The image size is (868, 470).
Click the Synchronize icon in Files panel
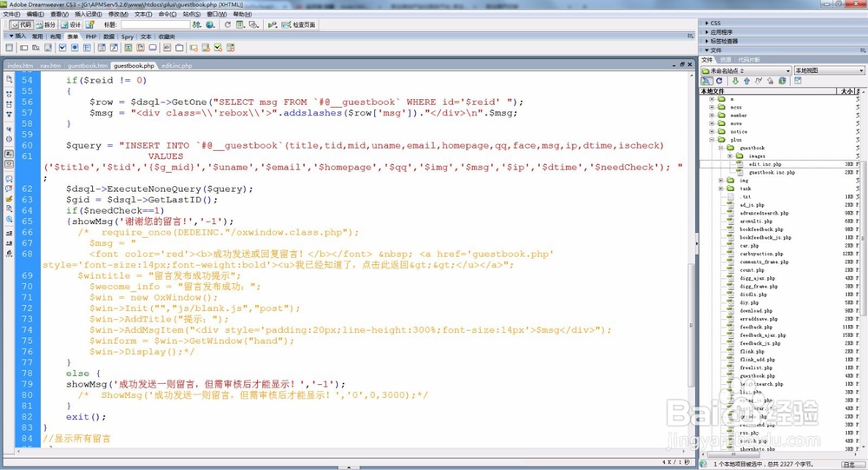coord(782,81)
